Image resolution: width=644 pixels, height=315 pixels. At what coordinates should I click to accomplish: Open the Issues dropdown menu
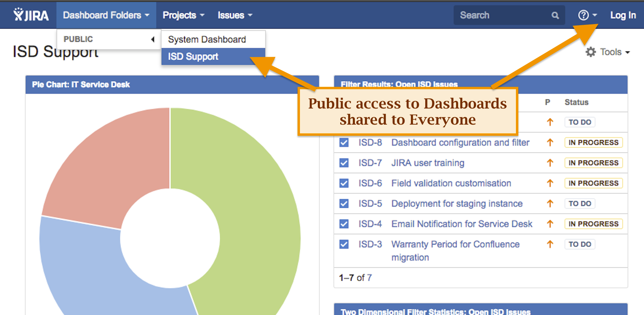point(235,15)
